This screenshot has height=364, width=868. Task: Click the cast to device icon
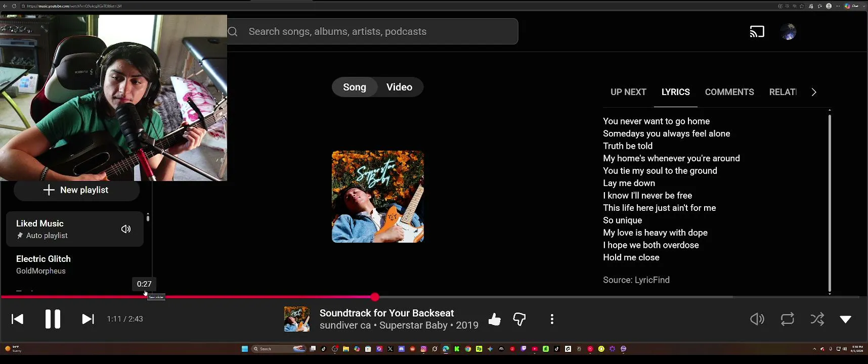757,31
